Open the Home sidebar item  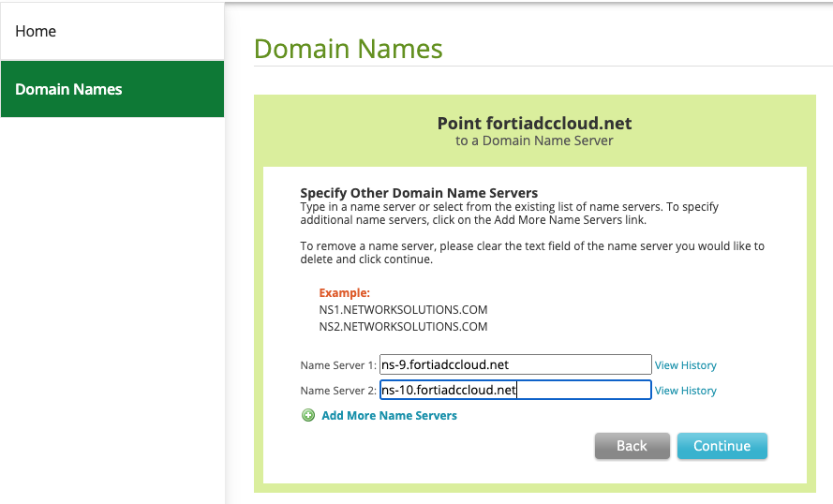(36, 31)
